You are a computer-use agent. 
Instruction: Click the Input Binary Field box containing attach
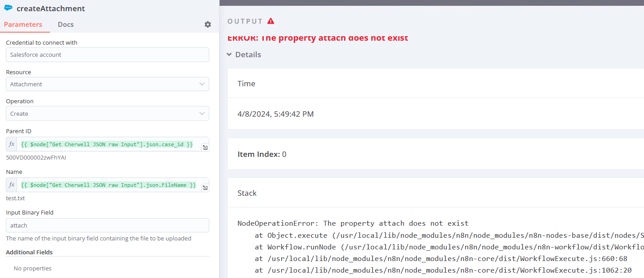click(x=108, y=225)
